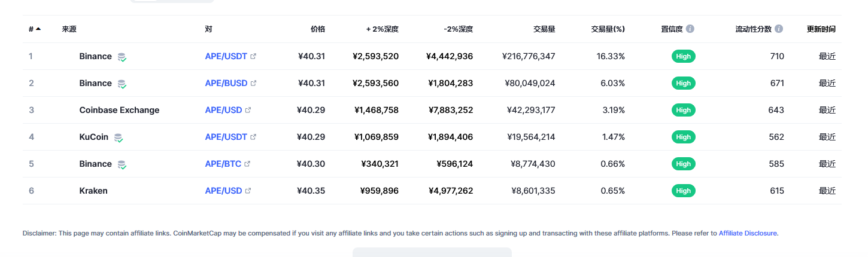Sort the table by 价格 column header
The image size is (868, 257).
click(318, 29)
